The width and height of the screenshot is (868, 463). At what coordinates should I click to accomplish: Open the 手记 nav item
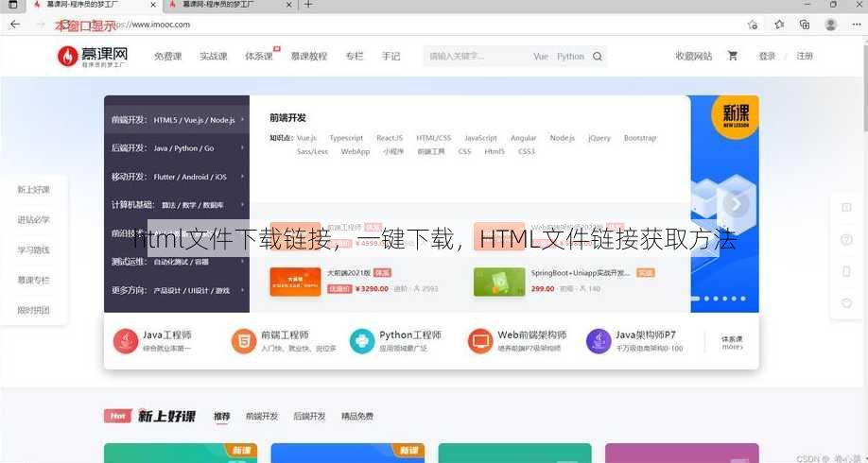pyautogui.click(x=391, y=56)
